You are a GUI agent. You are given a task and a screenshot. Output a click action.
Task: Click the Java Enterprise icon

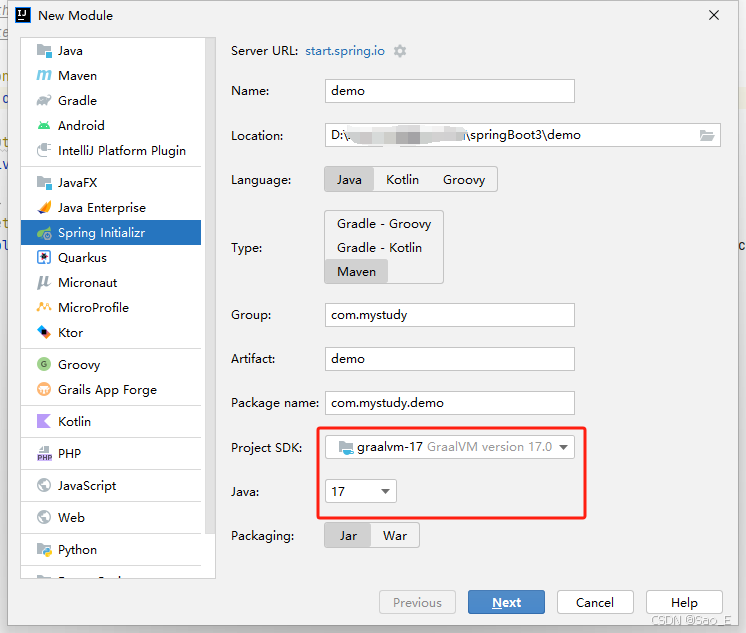pyautogui.click(x=44, y=208)
